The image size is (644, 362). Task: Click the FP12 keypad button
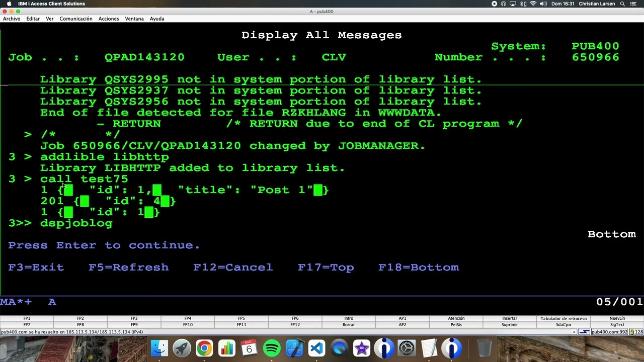click(295, 325)
